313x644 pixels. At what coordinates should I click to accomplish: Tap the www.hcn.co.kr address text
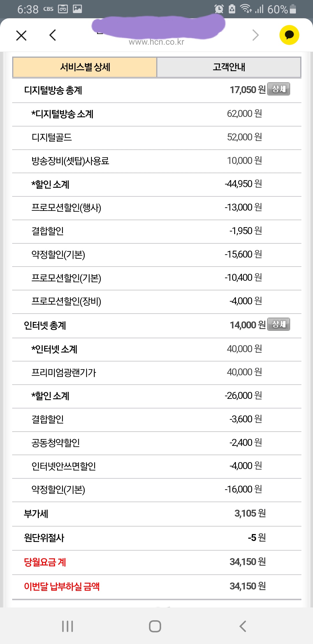coord(156,42)
